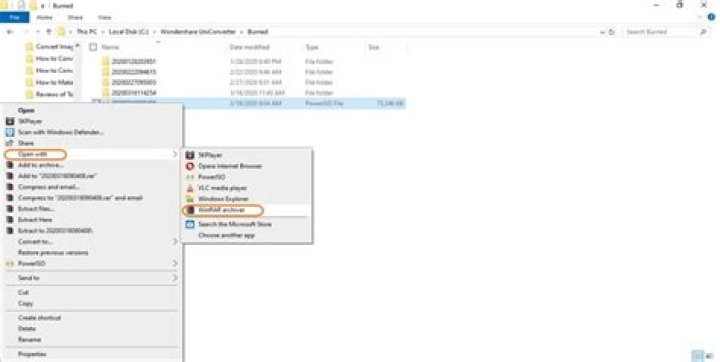Open Convert Imag folder in sidebar
This screenshot has width=720, height=362.
[54, 47]
